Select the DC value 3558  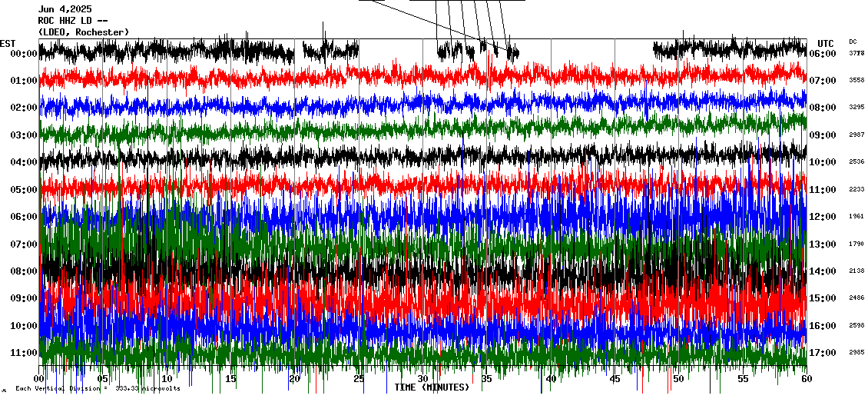click(856, 81)
